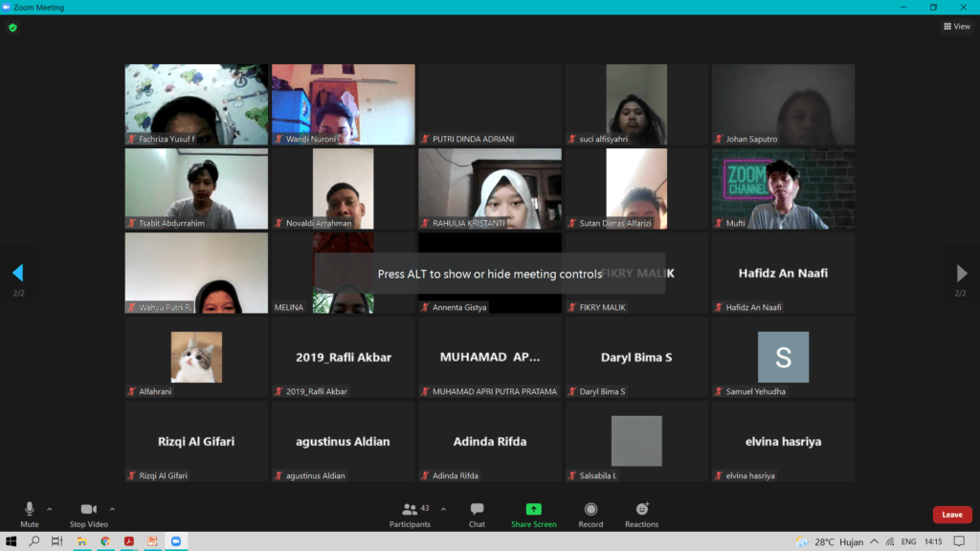The height and width of the screenshot is (551, 980).
Task: Open the Participants panel
Action: (410, 510)
